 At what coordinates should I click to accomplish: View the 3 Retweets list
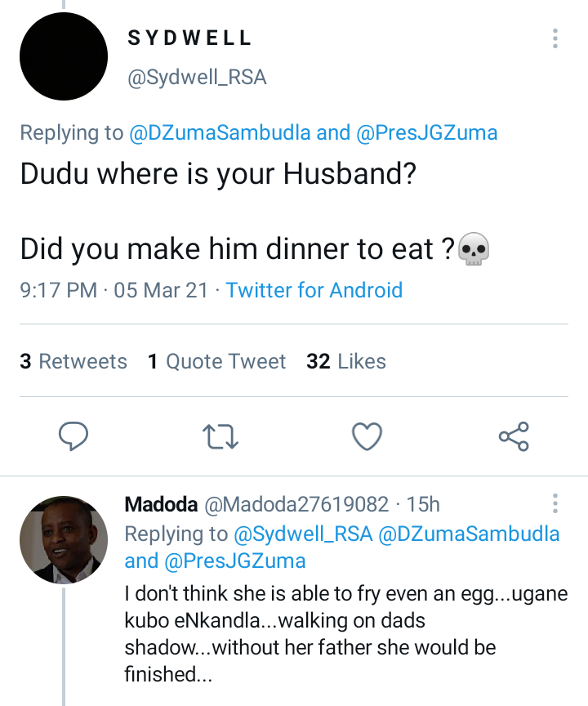point(73,361)
